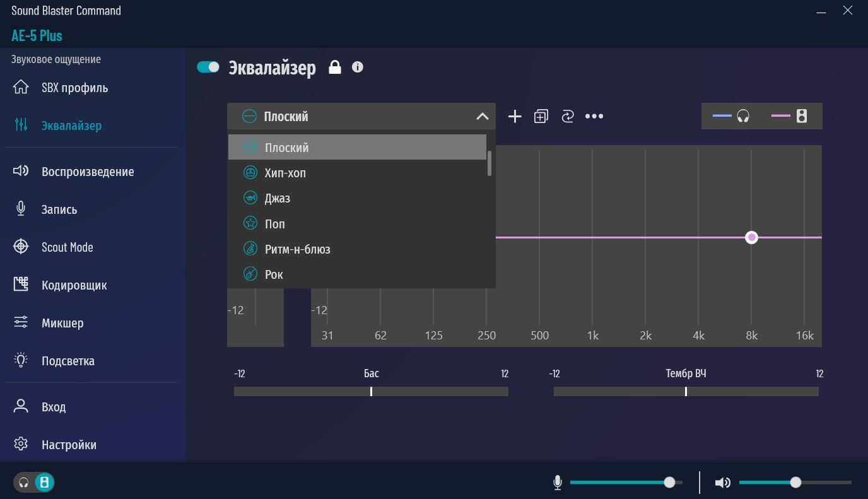This screenshot has width=868, height=499.
Task: Click Вход to sign in
Action: (x=54, y=407)
